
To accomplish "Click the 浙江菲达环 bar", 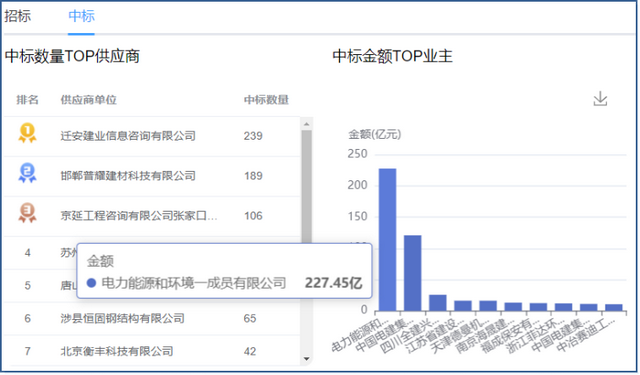I will point(563,307).
